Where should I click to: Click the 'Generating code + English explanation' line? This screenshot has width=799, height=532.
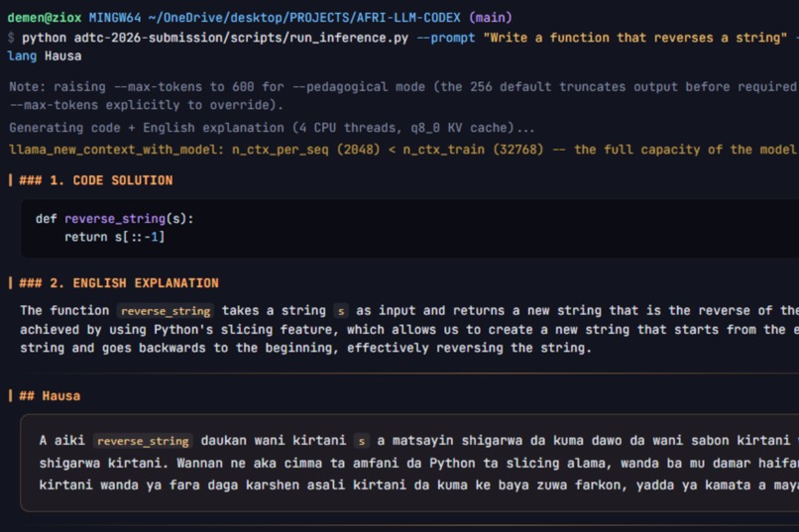click(272, 127)
